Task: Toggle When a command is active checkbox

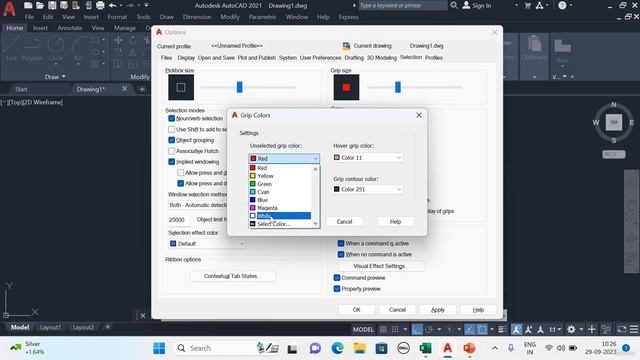Action: click(x=341, y=243)
